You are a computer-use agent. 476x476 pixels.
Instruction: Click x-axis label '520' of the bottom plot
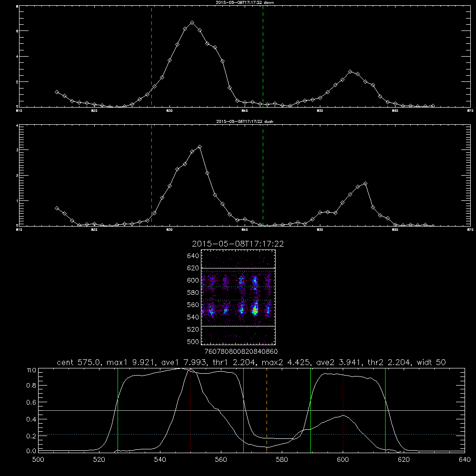click(99, 460)
